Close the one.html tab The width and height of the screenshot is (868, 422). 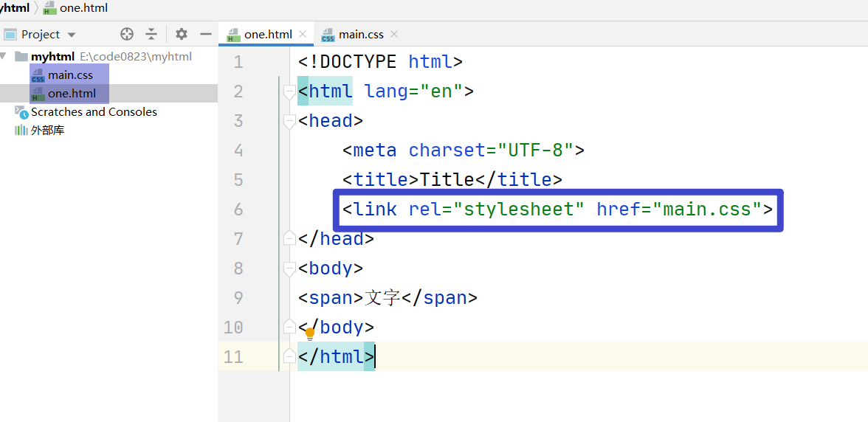(303, 34)
